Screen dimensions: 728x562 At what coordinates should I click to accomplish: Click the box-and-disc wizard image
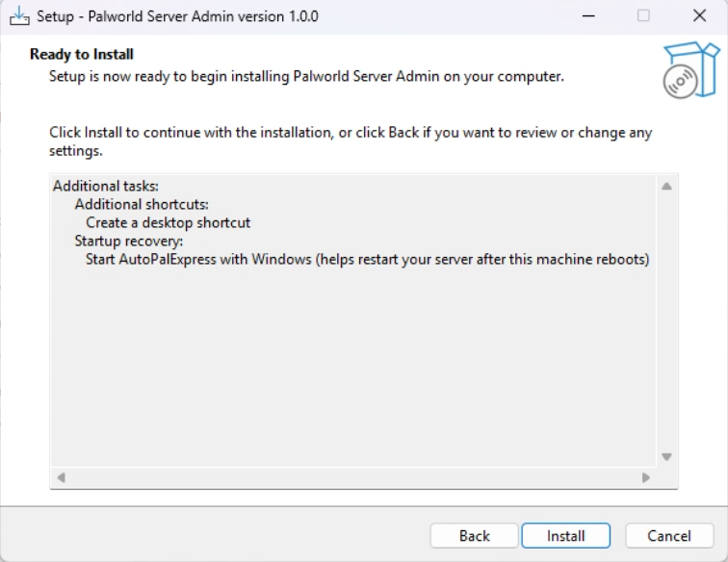click(x=691, y=70)
